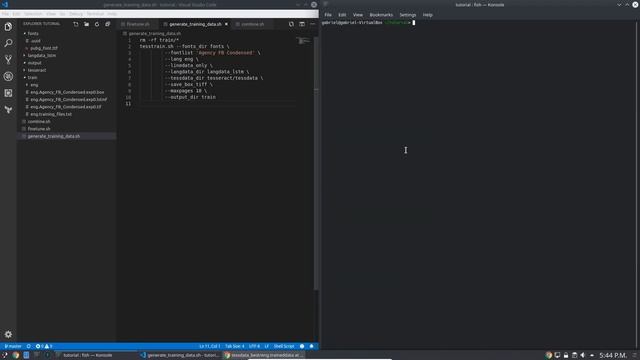Screen dimensions: 640x360
Task: Click the editor minimap preview
Action: coord(304,41)
